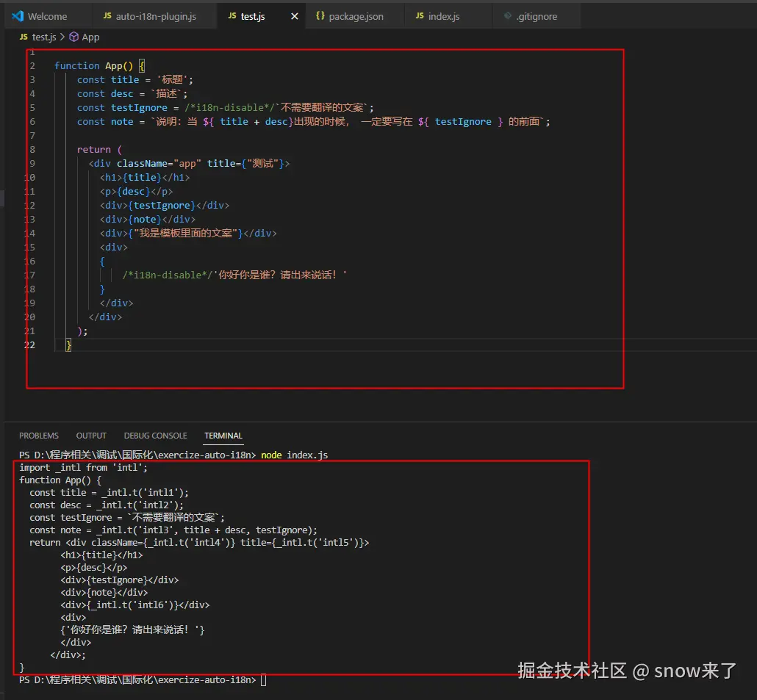Select the TERMINAL panel tab
Image resolution: width=757 pixels, height=700 pixels.
pyautogui.click(x=223, y=436)
